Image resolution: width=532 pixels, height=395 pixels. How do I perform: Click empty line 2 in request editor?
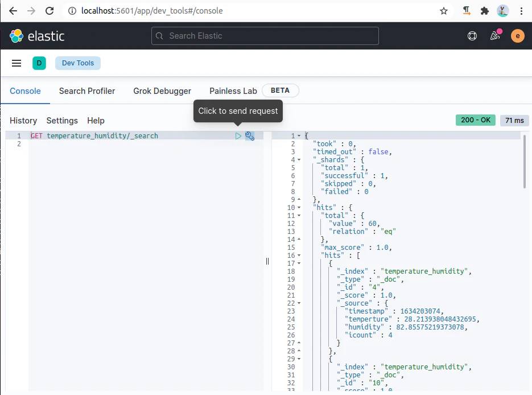coord(146,144)
